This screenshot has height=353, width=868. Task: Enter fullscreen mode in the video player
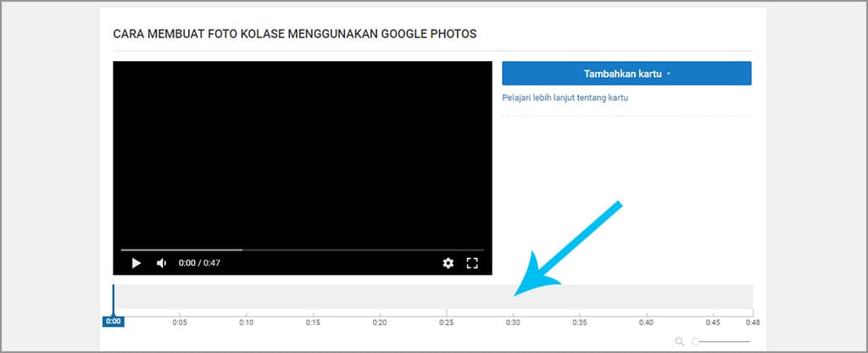tap(473, 263)
